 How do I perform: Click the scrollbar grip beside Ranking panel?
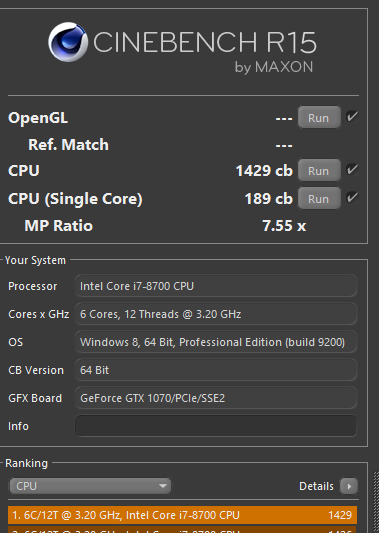376,502
